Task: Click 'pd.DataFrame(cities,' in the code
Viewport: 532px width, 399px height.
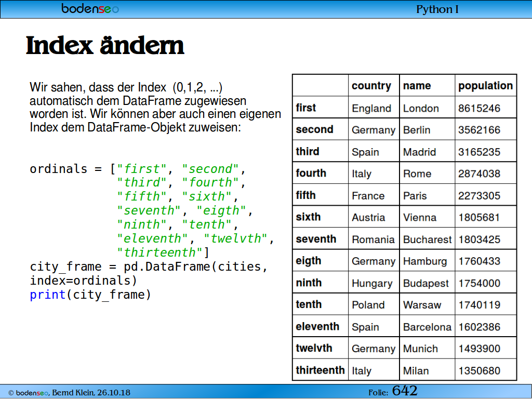Action: (196, 267)
